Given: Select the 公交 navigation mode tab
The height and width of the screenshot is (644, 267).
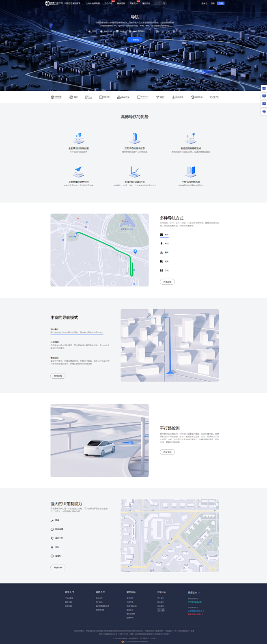Looking at the screenshot, I should 164,270.
